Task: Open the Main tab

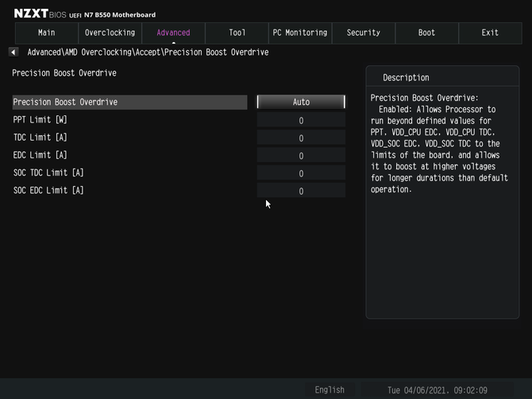Action: 47,33
